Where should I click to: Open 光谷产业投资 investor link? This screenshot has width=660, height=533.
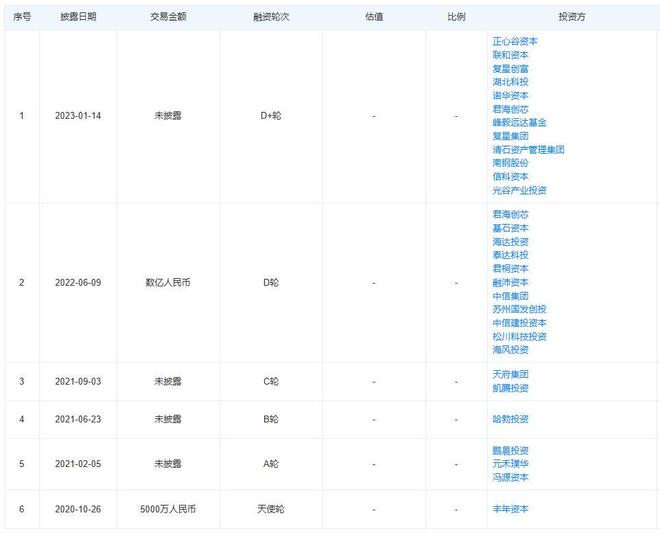pyautogui.click(x=519, y=190)
